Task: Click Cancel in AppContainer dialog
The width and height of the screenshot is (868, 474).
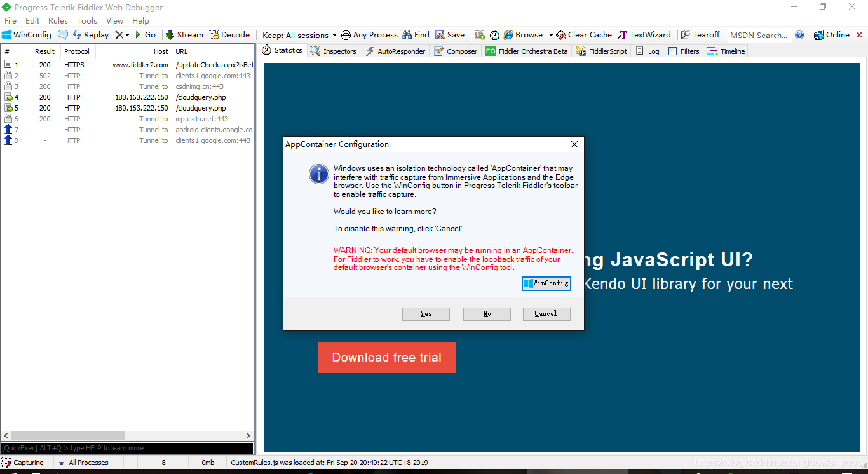Action: pos(546,314)
